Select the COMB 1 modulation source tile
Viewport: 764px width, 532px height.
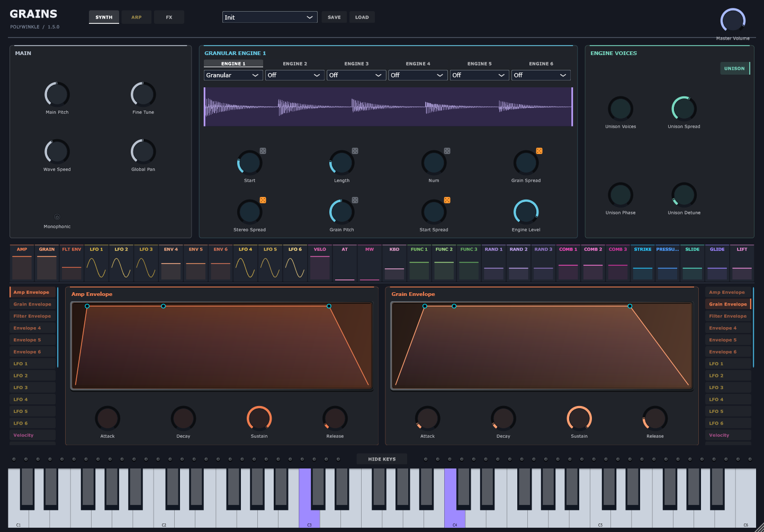[568, 263]
